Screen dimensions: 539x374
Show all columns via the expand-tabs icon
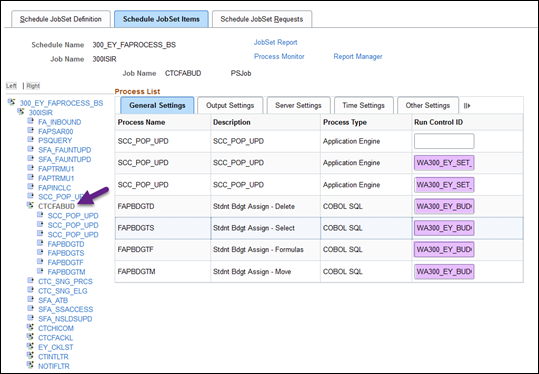point(467,106)
